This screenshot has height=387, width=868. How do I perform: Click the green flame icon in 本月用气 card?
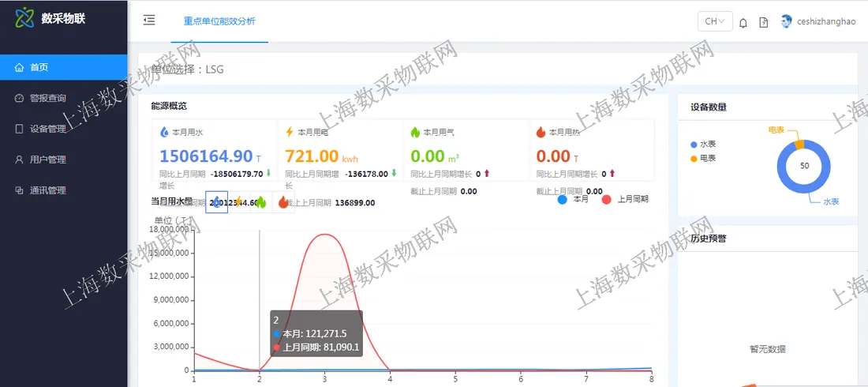[x=415, y=133]
